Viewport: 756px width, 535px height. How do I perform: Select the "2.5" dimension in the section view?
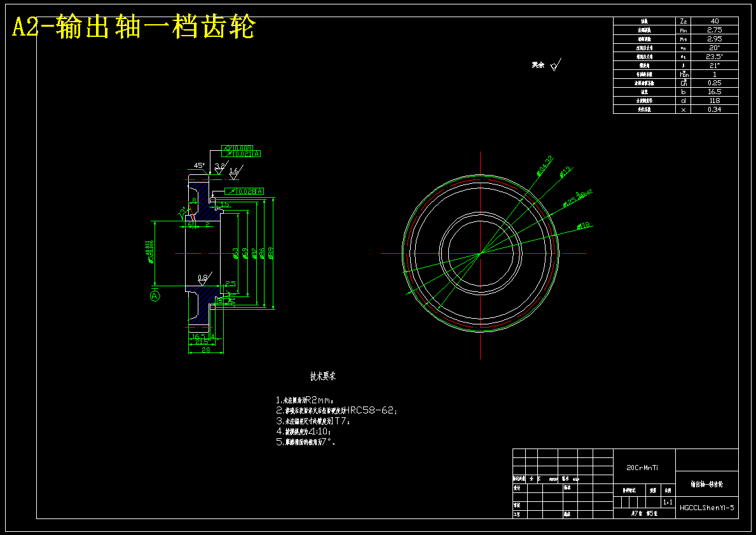tap(230, 284)
